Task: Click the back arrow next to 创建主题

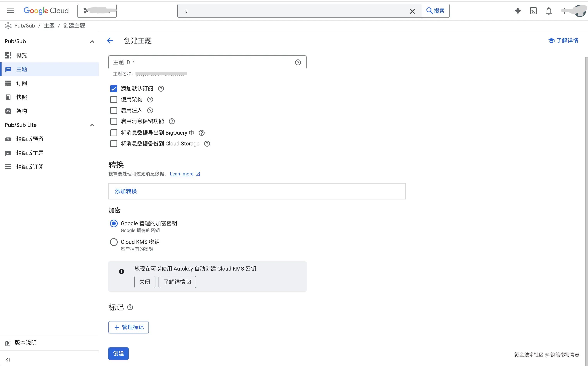Action: 110,40
